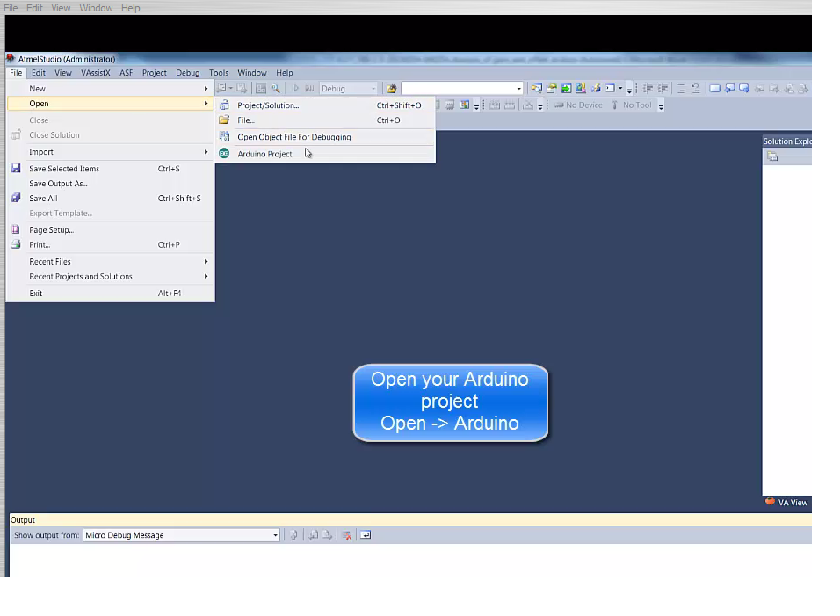Click the new project toolbar dropdown arrow
The image size is (840, 616).
(231, 89)
